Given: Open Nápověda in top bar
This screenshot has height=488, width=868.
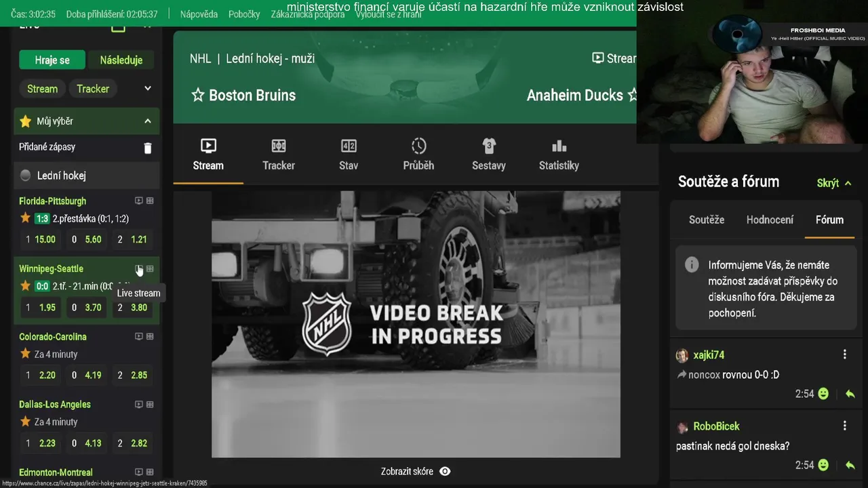Looking at the screenshot, I should pos(199,14).
